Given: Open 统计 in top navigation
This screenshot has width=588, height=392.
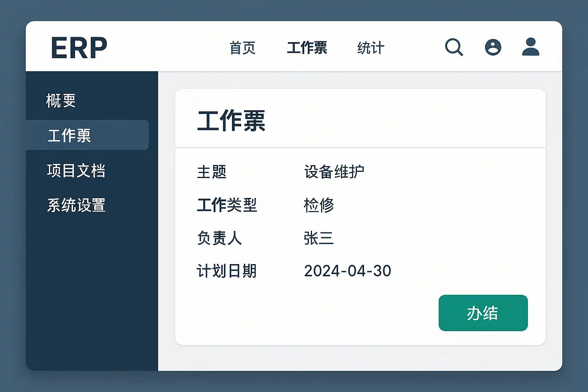Looking at the screenshot, I should 371,48.
